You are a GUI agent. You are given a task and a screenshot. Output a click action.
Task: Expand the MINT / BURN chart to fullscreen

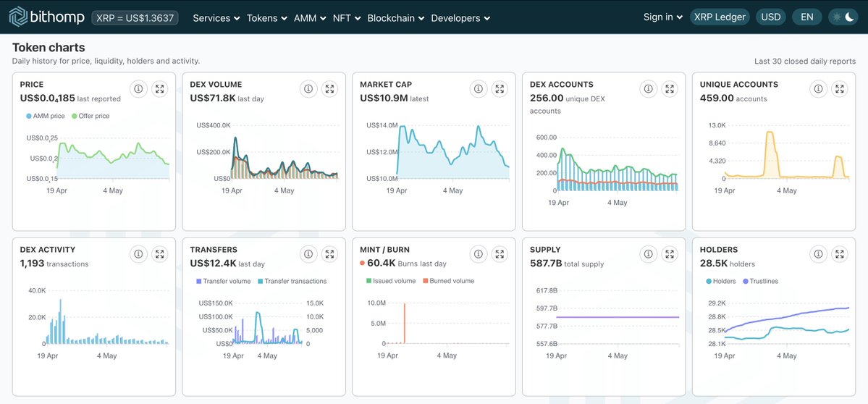500,254
